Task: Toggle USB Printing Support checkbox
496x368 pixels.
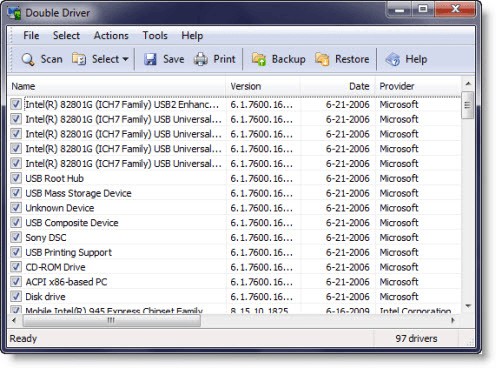Action: (x=16, y=252)
